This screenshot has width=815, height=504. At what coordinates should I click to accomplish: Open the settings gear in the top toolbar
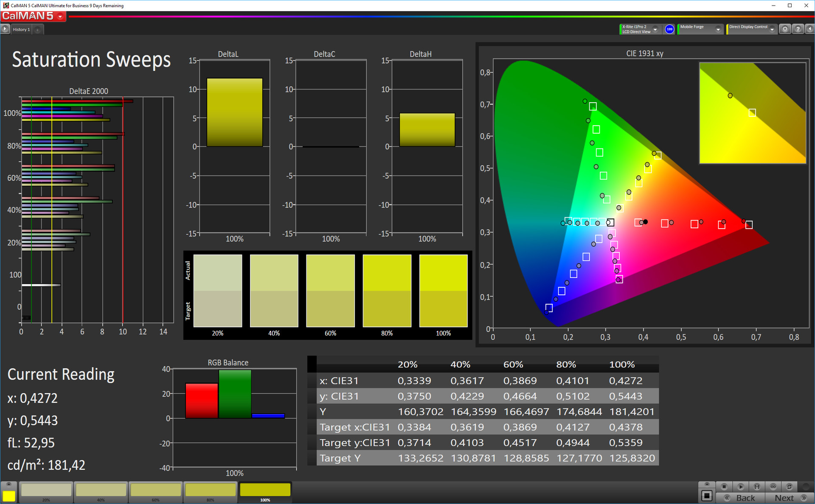tap(785, 29)
